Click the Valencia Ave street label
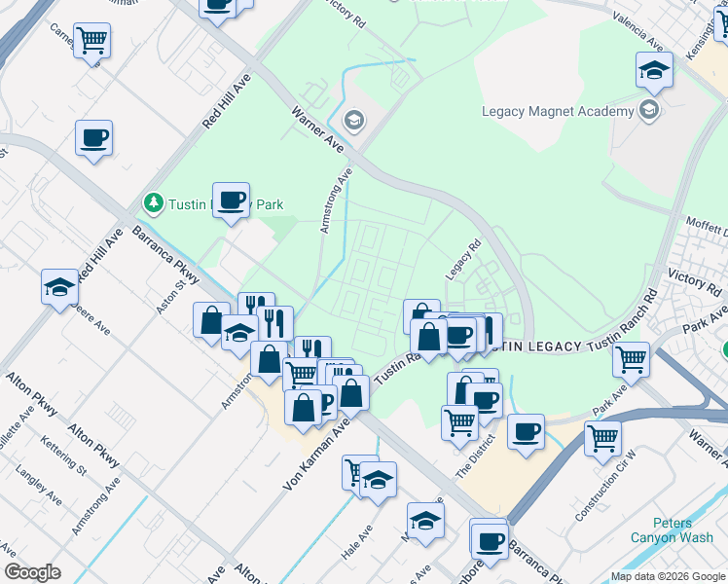This screenshot has height=584, width=728. pos(637,30)
